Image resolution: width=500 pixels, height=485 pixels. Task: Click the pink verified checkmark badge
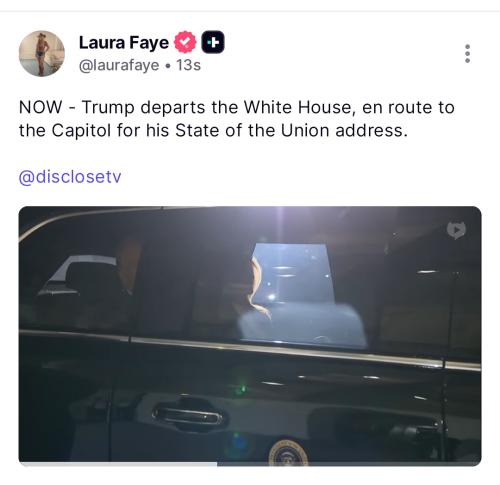pyautogui.click(x=186, y=42)
